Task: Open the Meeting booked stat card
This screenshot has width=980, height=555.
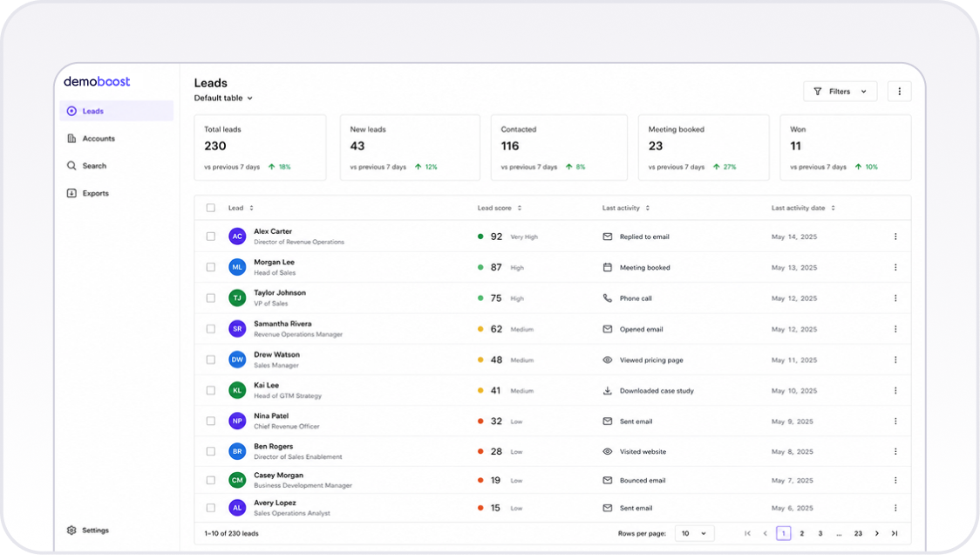Action: (x=704, y=147)
